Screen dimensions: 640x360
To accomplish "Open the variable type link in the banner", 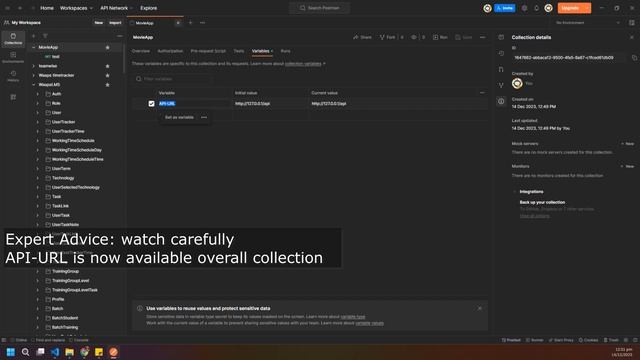I will [x=353, y=317].
